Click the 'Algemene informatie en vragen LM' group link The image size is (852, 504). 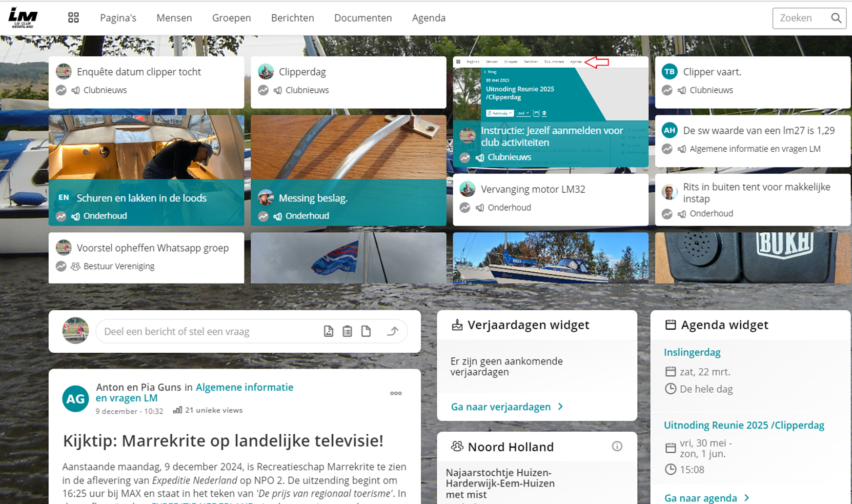click(244, 388)
